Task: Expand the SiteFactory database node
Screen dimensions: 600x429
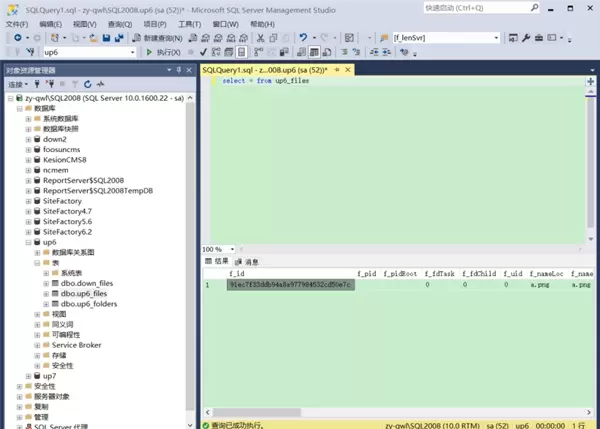Action: coord(29,200)
